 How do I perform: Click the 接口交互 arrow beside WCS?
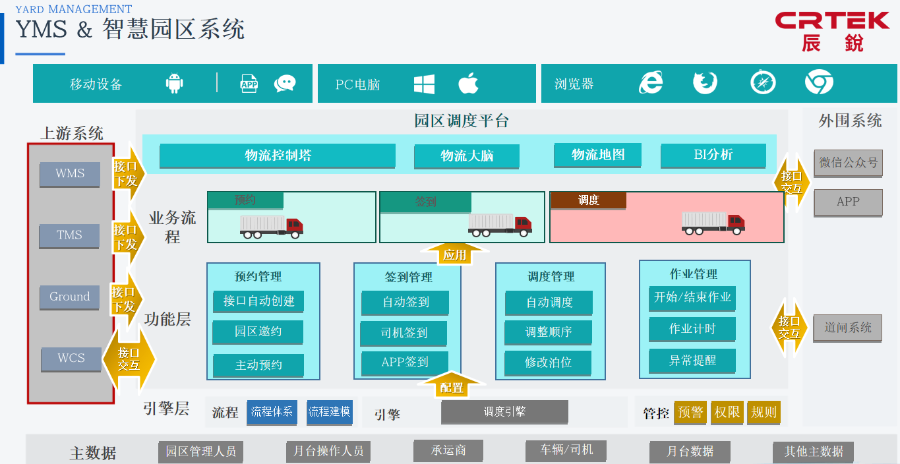[x=130, y=359]
